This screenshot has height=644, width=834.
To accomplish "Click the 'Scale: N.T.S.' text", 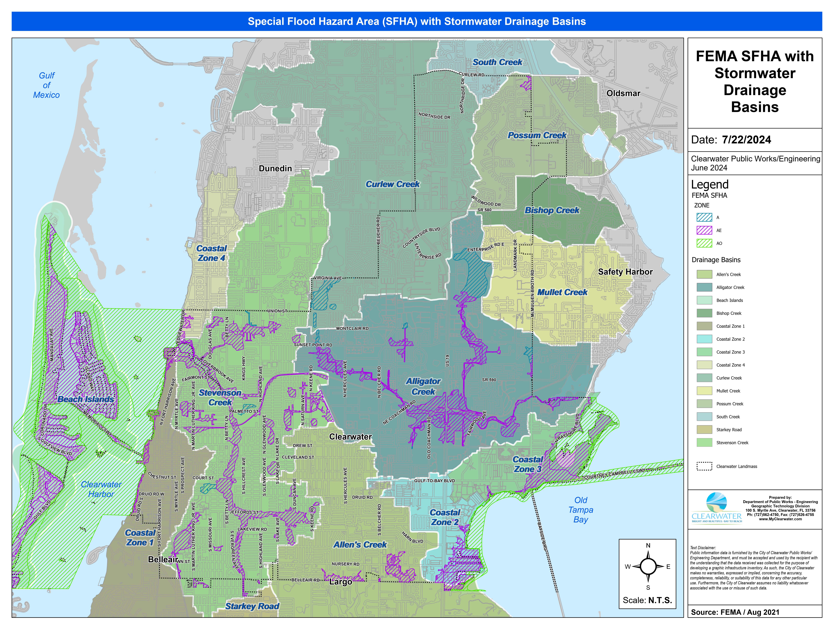I will 647,601.
